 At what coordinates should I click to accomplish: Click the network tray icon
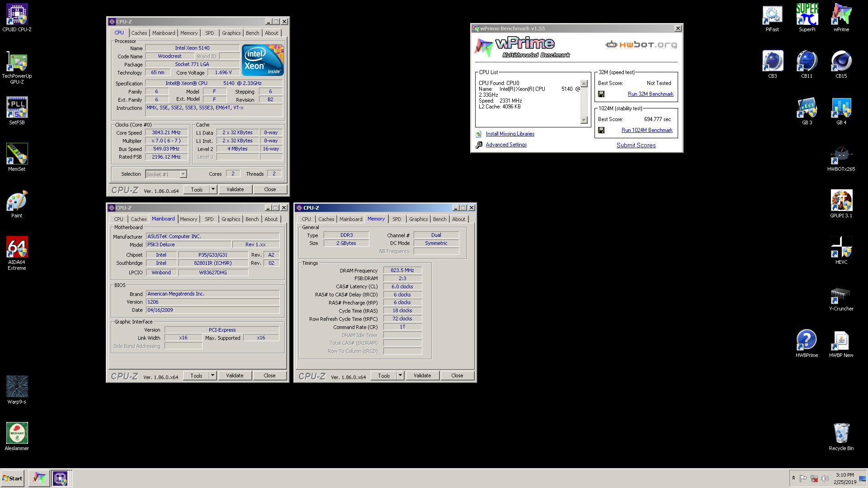click(x=814, y=479)
